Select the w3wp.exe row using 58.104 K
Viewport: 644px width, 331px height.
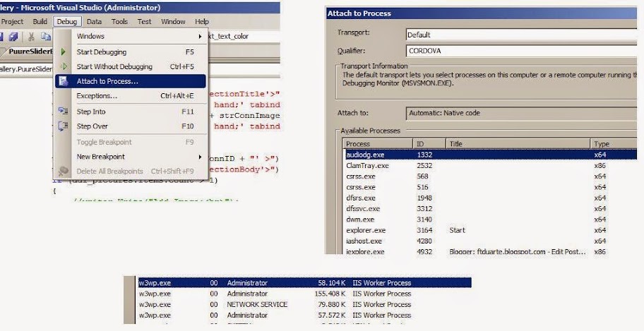(x=304, y=282)
